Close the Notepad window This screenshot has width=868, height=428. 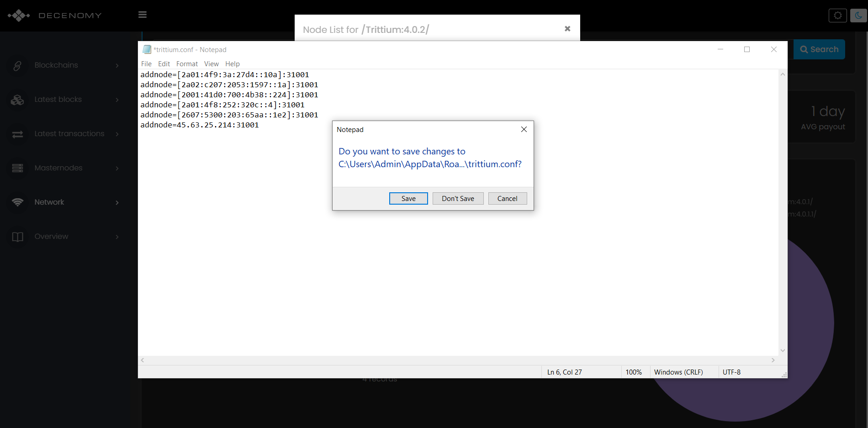774,49
